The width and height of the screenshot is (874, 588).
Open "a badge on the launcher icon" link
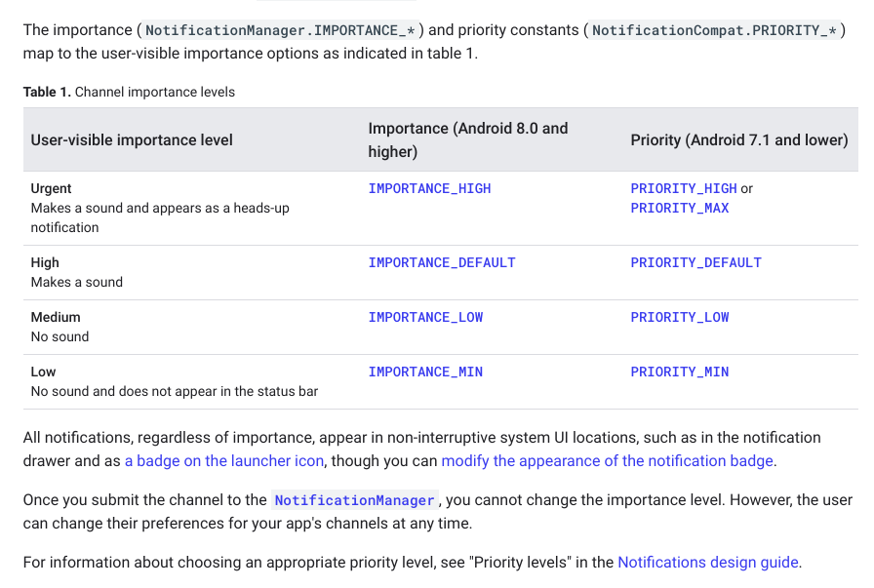[x=223, y=461]
